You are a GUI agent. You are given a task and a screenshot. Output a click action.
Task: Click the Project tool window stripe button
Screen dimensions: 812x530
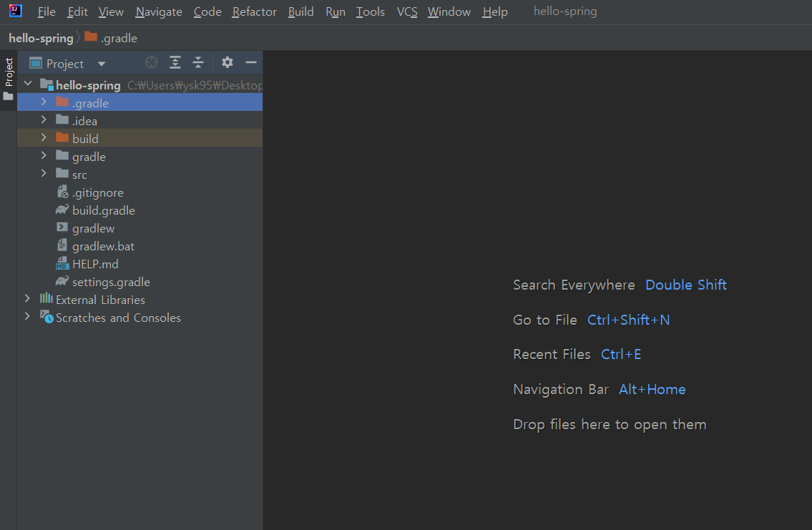click(x=9, y=79)
